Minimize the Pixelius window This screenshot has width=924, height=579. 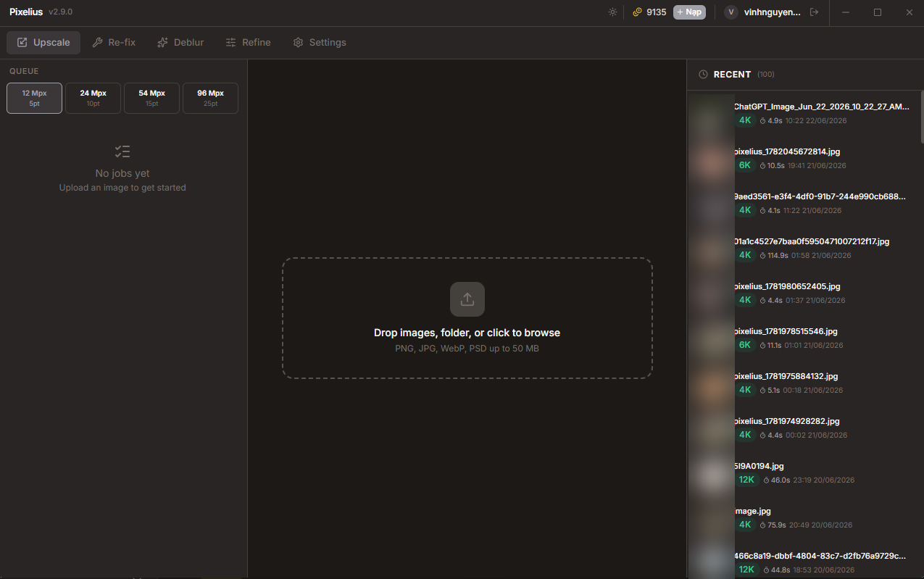click(846, 12)
